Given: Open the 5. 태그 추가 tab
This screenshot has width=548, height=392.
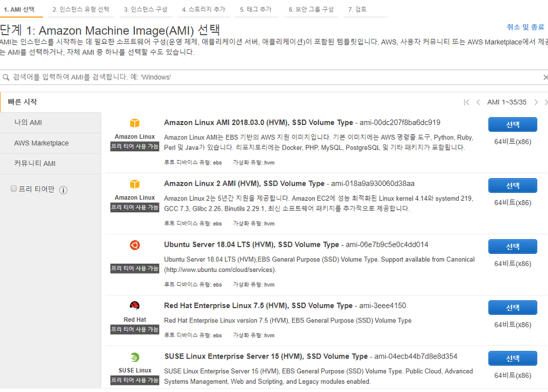Looking at the screenshot, I should point(256,9).
